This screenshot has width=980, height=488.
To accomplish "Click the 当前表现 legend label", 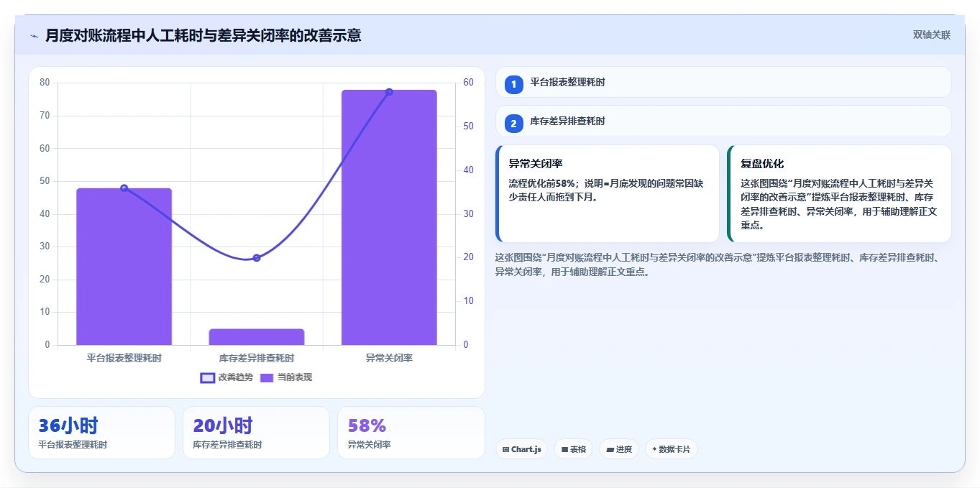I will pos(295,377).
